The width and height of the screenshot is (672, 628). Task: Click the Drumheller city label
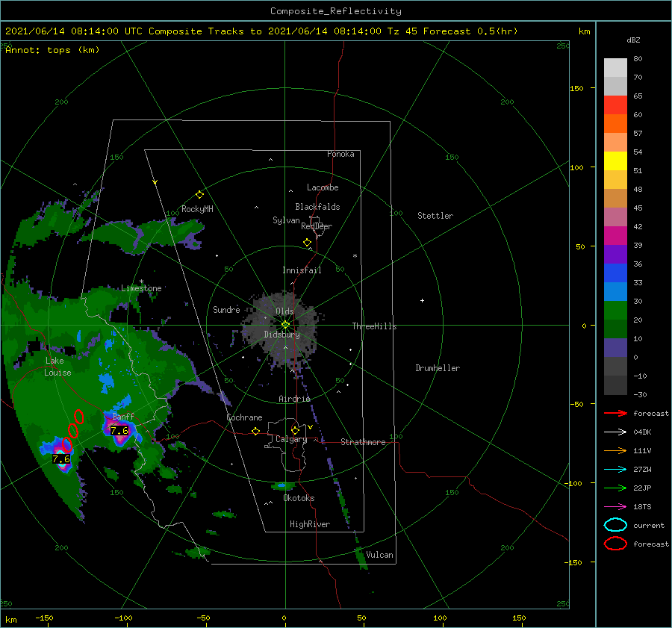pos(438,368)
